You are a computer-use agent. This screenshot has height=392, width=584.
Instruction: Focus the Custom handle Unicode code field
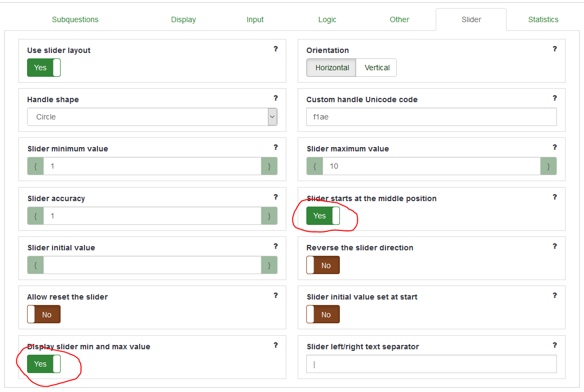[x=431, y=117]
